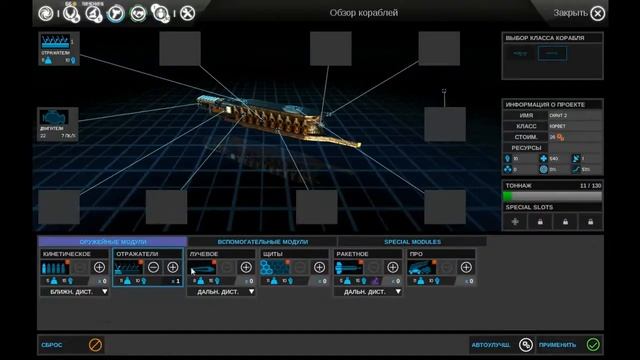The width and height of the screenshot is (640, 360).
Task: Remove a Щиты shield module
Action: tap(300, 267)
